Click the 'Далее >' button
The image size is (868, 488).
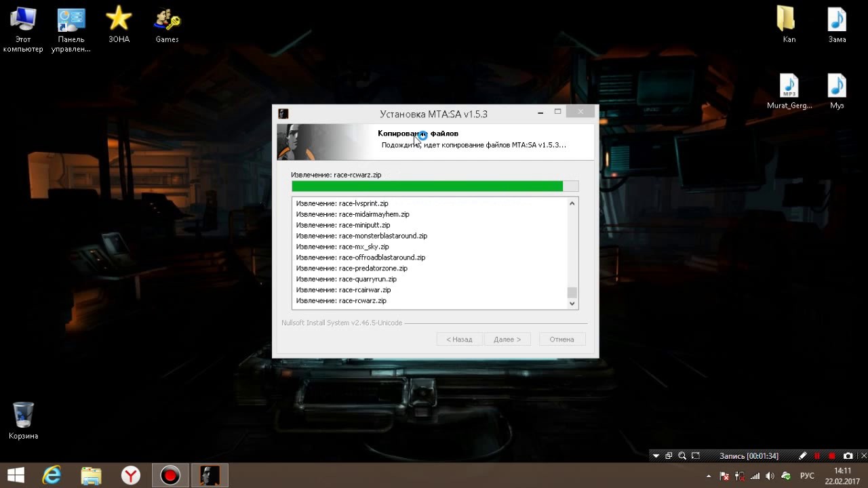click(x=507, y=339)
